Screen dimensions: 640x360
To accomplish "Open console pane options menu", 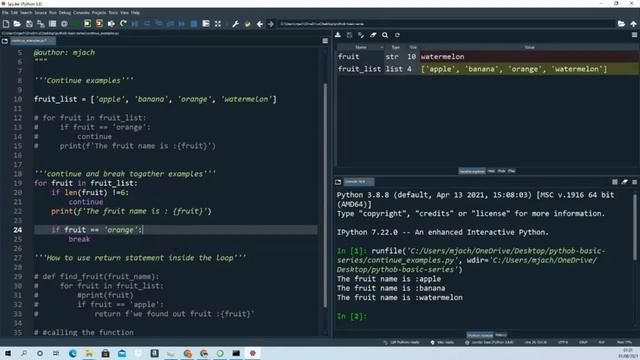I will tap(634, 182).
